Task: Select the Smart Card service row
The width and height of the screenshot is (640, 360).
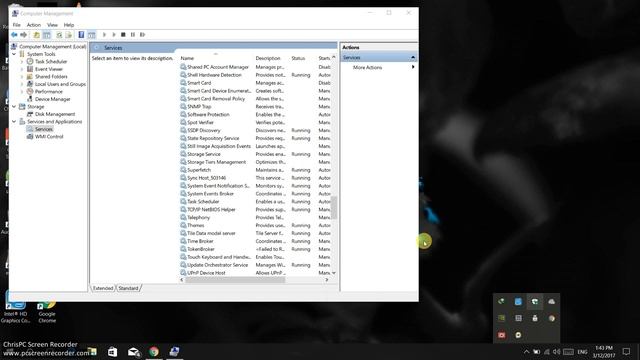Action: tap(255, 83)
